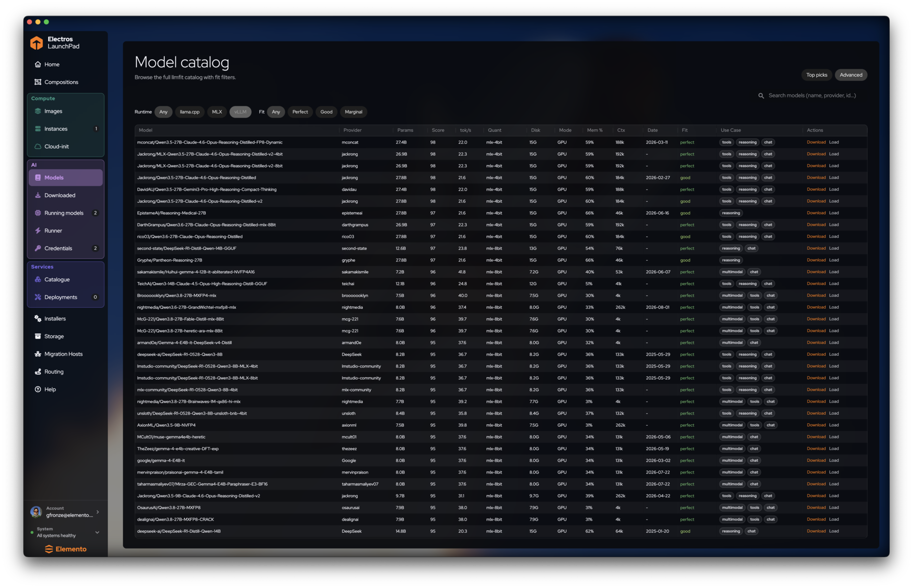Screen dimensions: 913x588
Task: Open Help question mark icon
Action: pyautogui.click(x=38, y=389)
